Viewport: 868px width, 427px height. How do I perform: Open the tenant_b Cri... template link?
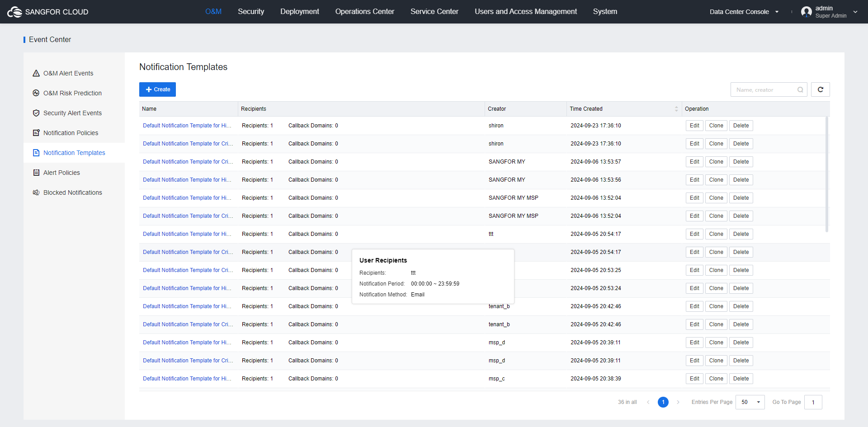tap(188, 324)
